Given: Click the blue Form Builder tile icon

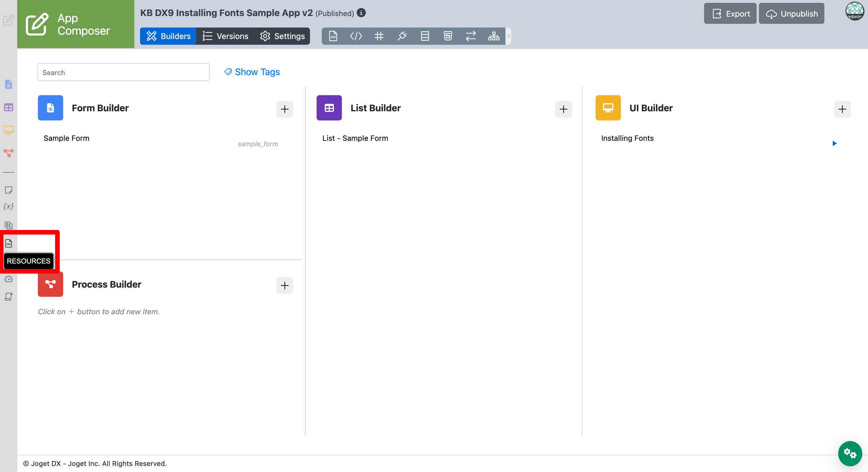Looking at the screenshot, I should pos(51,108).
